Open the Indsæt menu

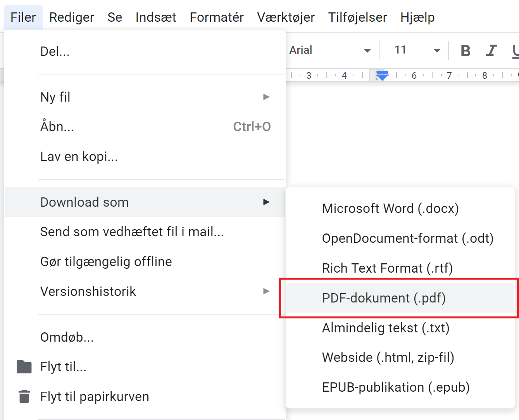point(156,17)
